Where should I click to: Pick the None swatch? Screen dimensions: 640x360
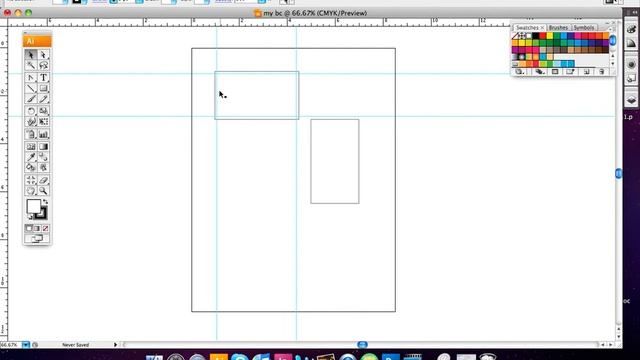(515, 36)
